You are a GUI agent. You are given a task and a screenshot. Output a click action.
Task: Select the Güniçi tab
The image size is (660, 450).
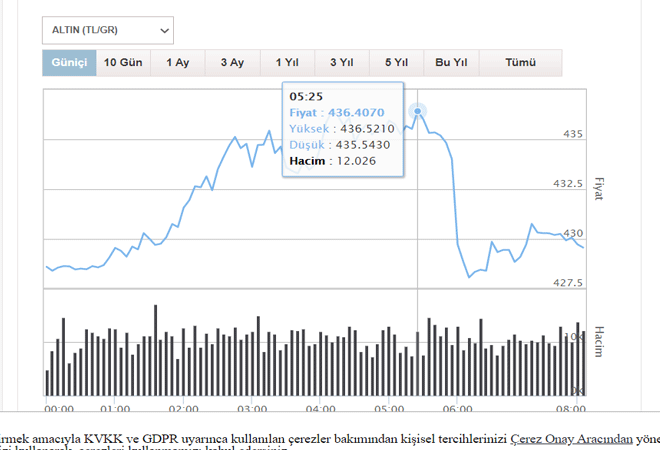(69, 63)
